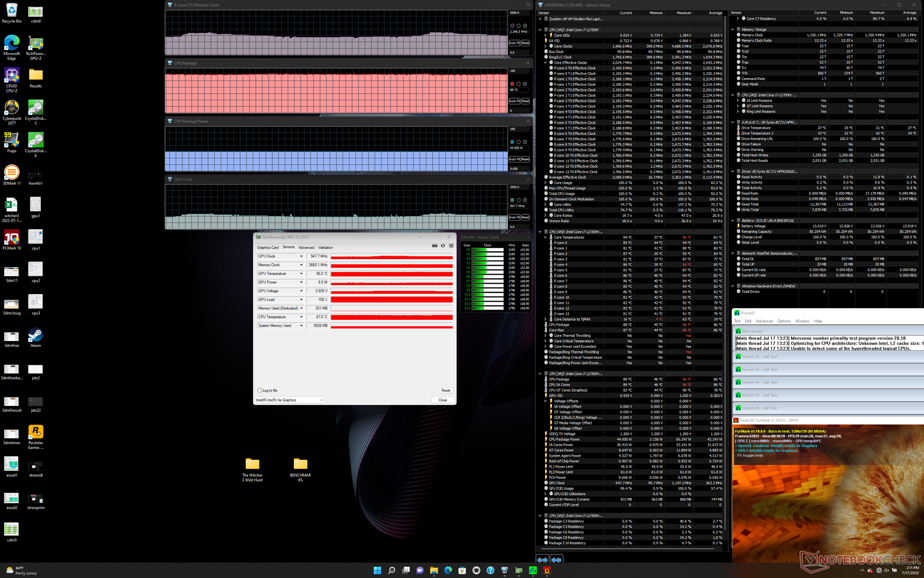The image size is (924, 578).
Task: Expand Core VIDs tree node
Action: (545, 35)
